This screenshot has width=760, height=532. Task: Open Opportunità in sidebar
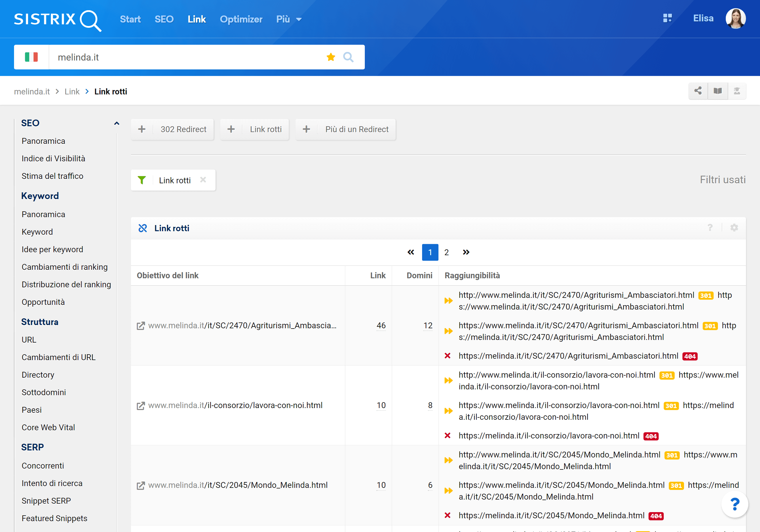pyautogui.click(x=43, y=302)
